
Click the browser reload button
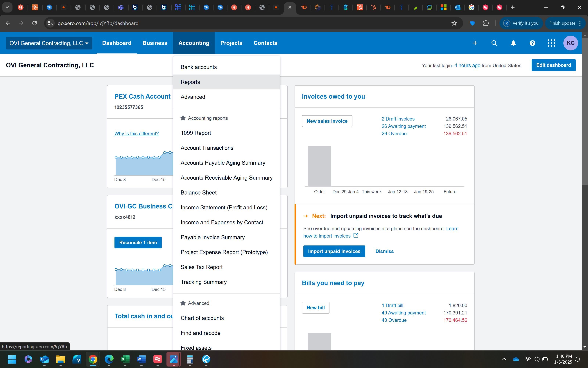(35, 23)
